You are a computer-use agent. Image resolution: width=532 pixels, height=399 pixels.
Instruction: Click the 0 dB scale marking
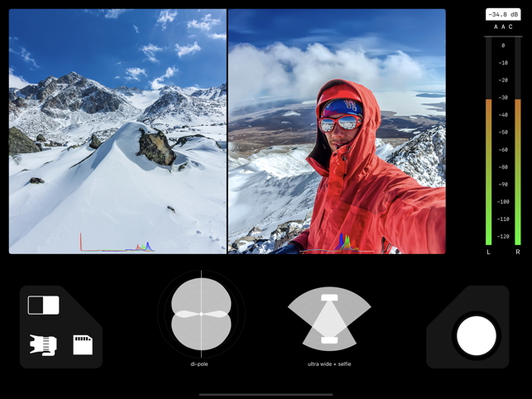pyautogui.click(x=503, y=46)
